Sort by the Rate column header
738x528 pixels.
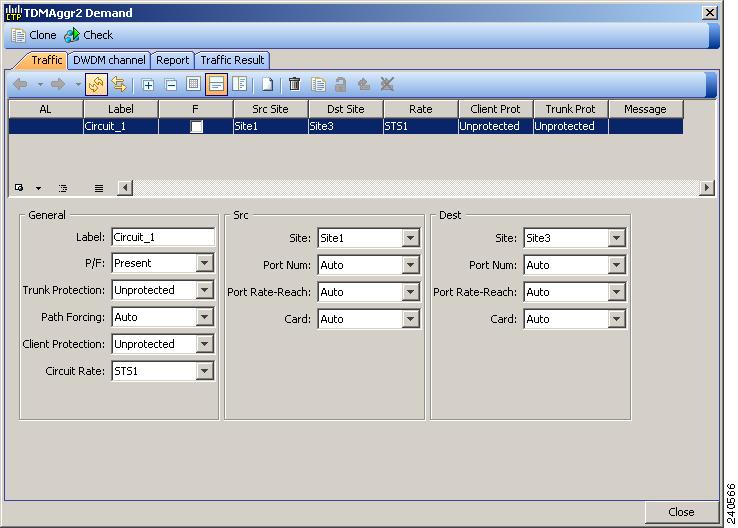tap(421, 109)
